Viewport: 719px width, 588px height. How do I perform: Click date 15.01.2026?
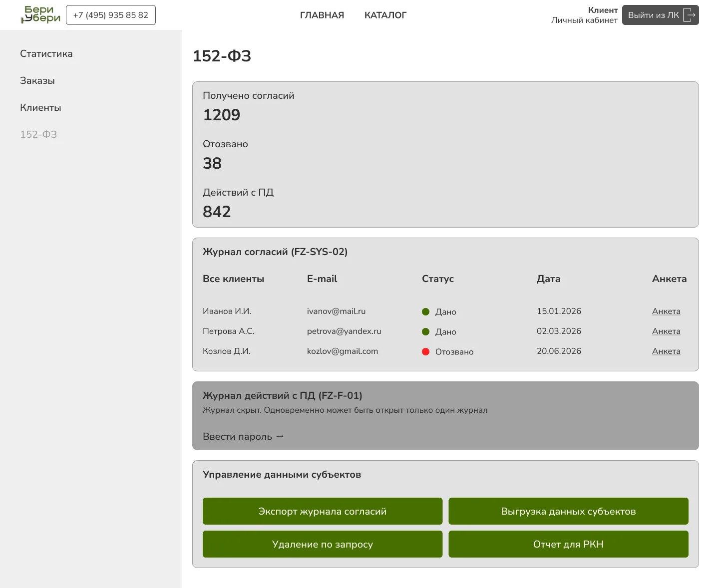coord(559,311)
